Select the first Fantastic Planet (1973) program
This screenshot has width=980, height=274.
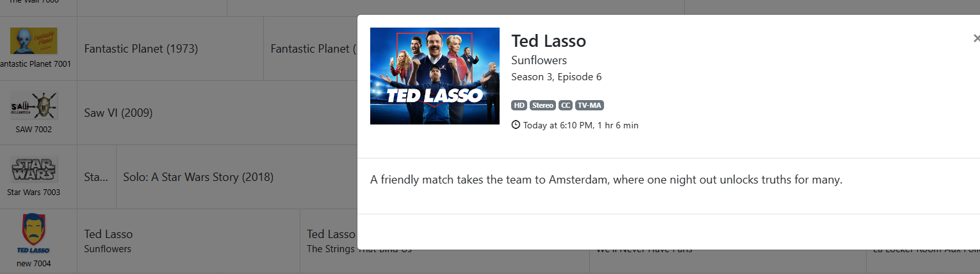pos(141,49)
